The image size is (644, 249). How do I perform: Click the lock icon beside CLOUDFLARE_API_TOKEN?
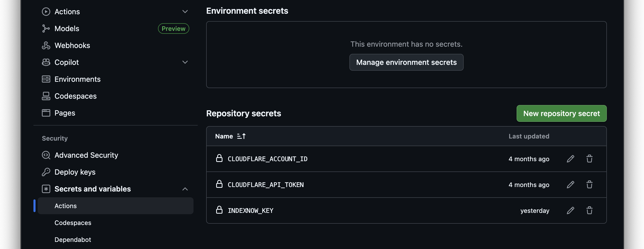220,184
